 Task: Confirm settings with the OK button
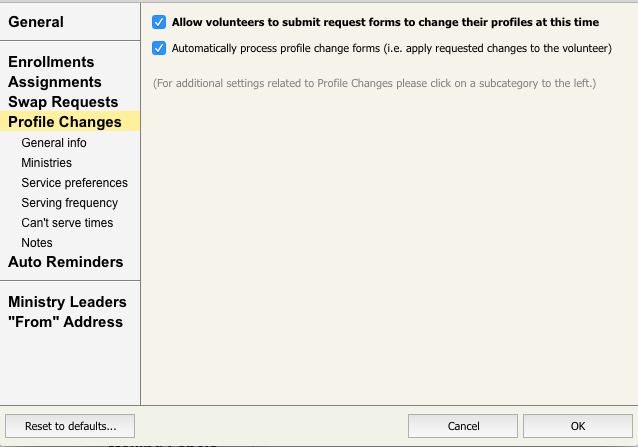click(577, 426)
